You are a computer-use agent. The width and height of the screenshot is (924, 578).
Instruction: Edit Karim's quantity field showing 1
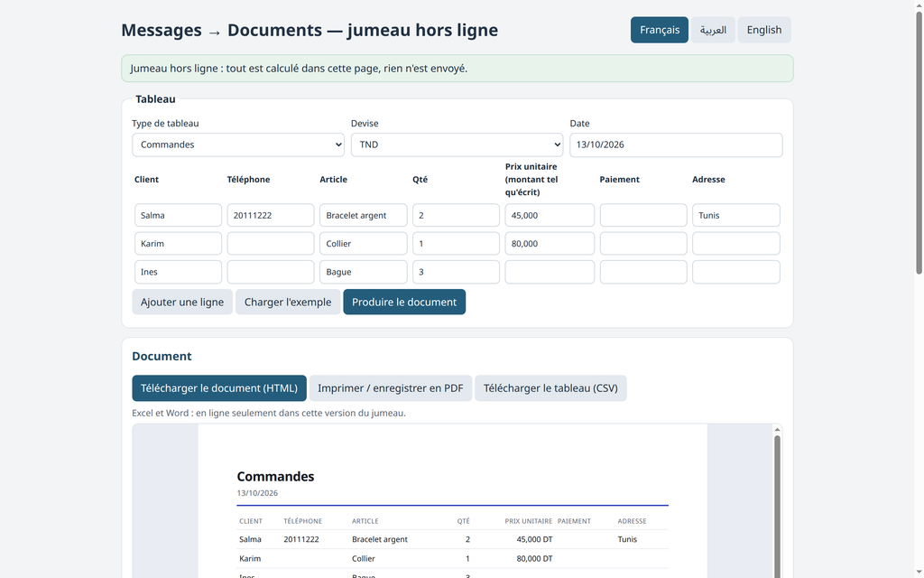tap(456, 244)
